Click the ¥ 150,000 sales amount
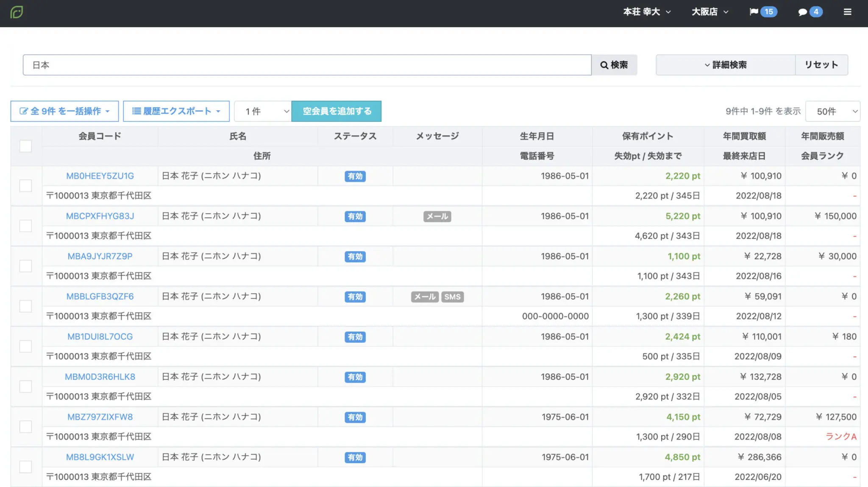Image resolution: width=868 pixels, height=487 pixels. [x=836, y=216]
